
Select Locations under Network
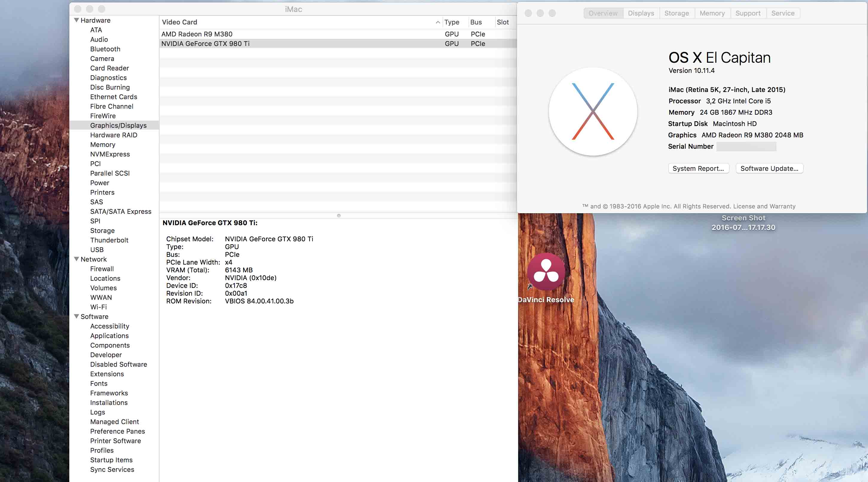[105, 278]
